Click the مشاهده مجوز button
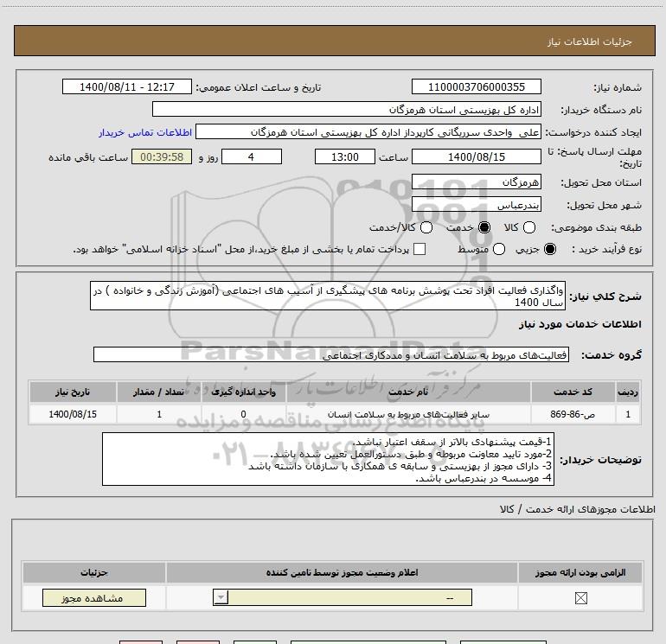This screenshot has width=666, height=644. (x=94, y=597)
